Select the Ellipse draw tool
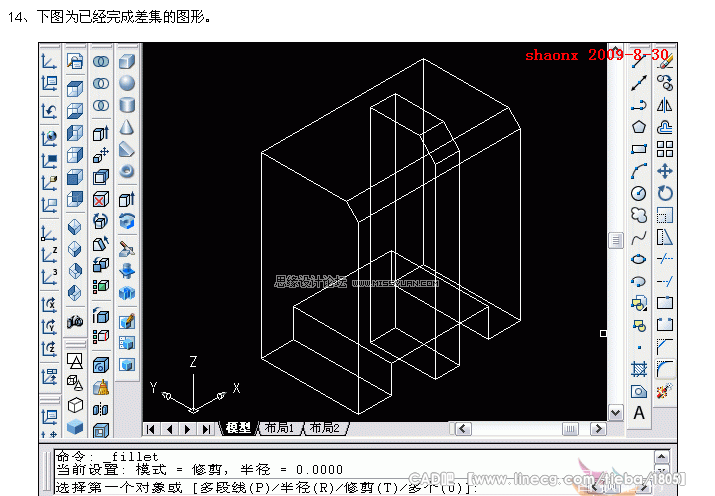 coord(639,259)
